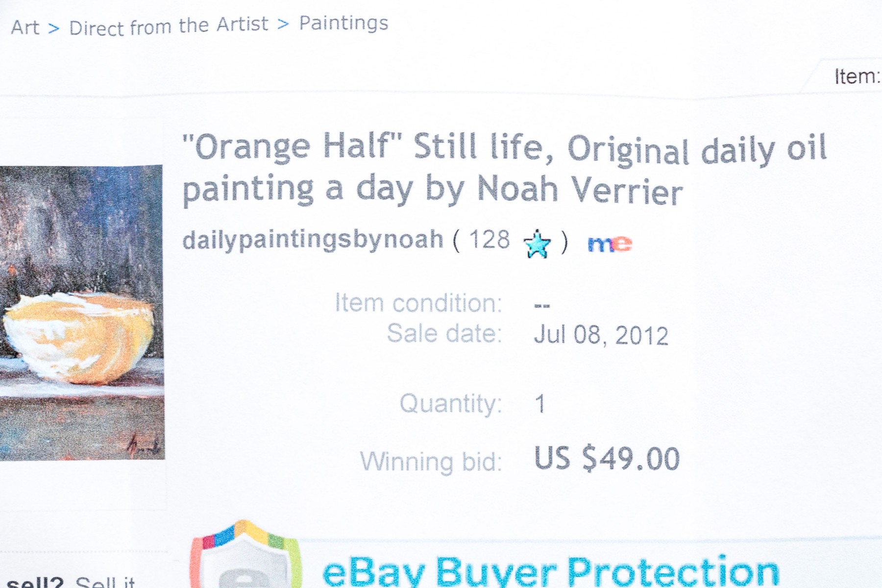Open Direct from the Artist breadcrumb
882x588 pixels.
(x=169, y=26)
